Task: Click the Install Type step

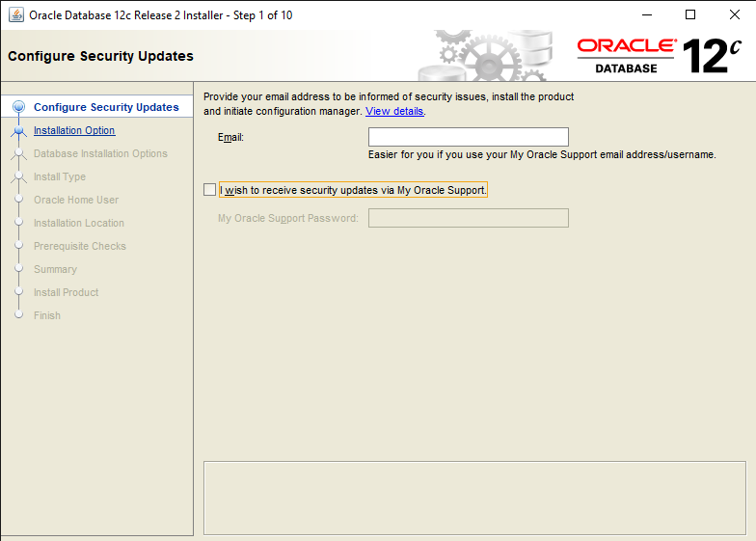Action: 60,176
